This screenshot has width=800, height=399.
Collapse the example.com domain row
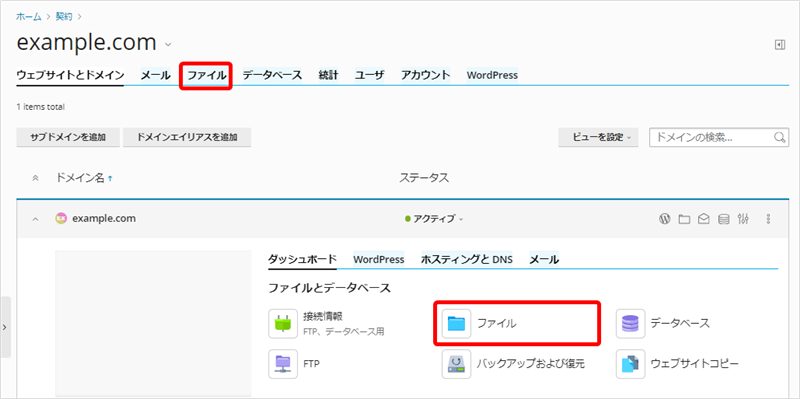(35, 219)
